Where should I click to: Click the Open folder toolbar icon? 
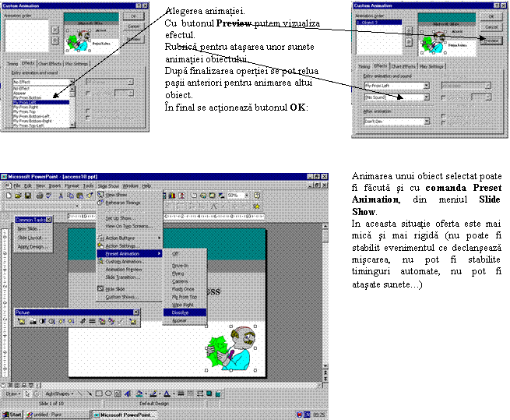click(18, 196)
